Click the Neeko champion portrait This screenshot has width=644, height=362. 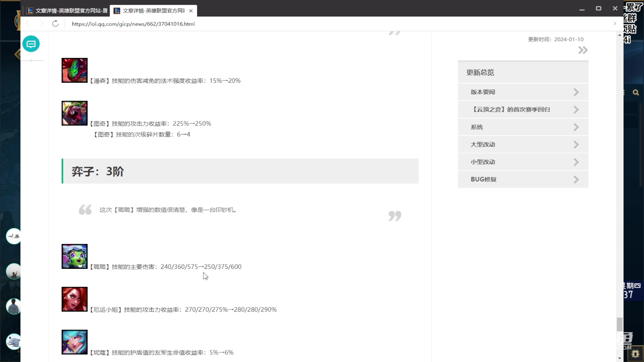[x=74, y=342]
